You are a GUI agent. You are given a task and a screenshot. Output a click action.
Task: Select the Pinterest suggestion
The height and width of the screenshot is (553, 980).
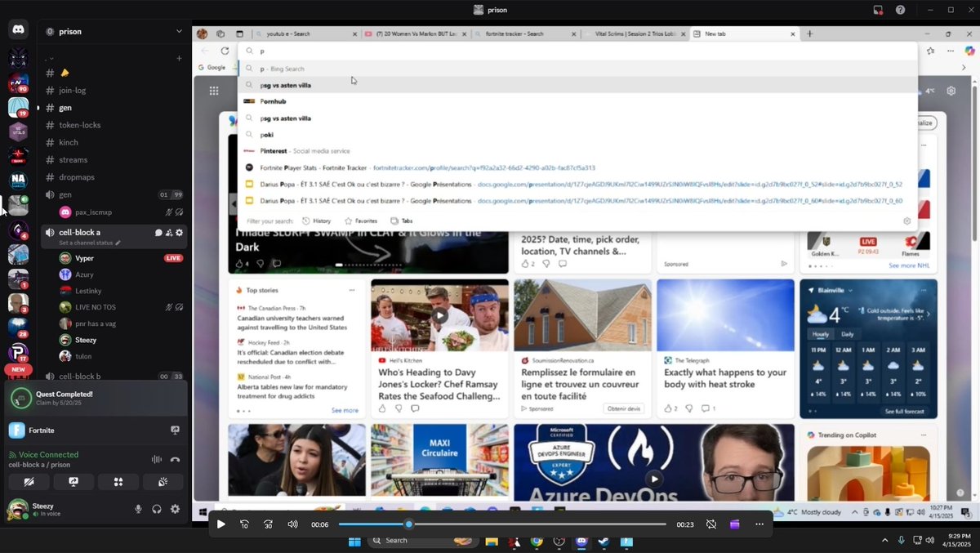click(578, 151)
